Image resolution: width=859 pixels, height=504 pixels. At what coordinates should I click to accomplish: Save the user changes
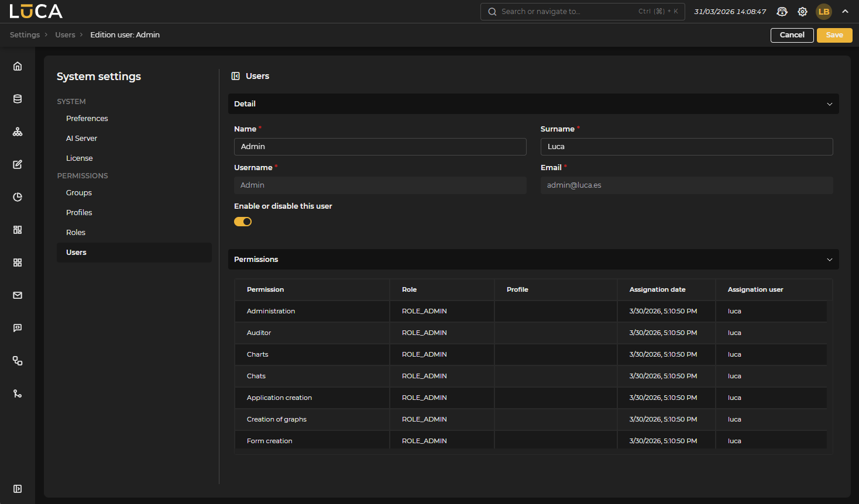pos(834,35)
